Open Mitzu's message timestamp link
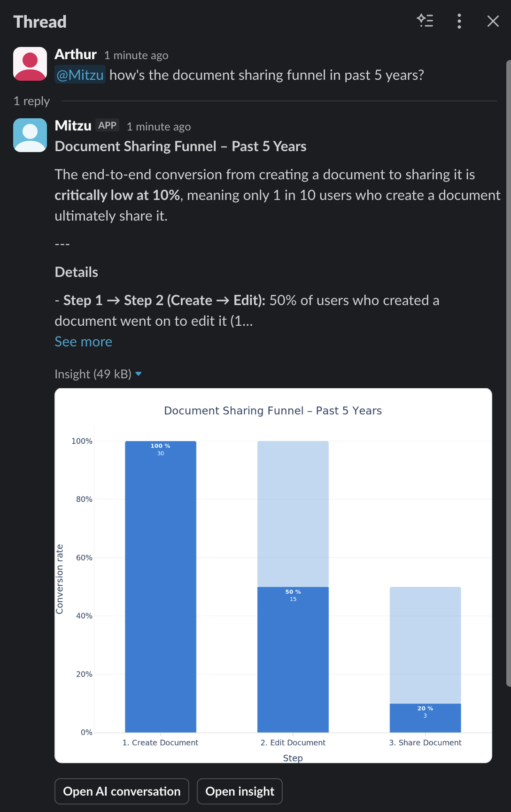The image size is (511, 812). [159, 126]
